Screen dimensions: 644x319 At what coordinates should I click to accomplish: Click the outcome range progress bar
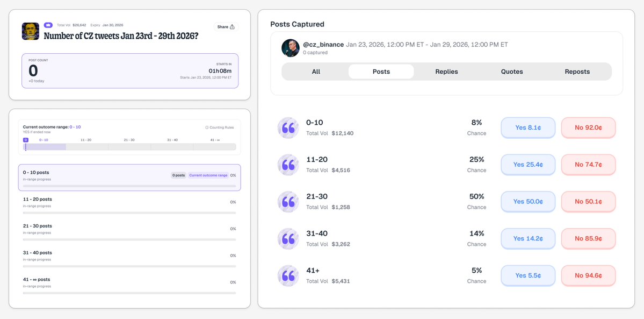[129, 147]
